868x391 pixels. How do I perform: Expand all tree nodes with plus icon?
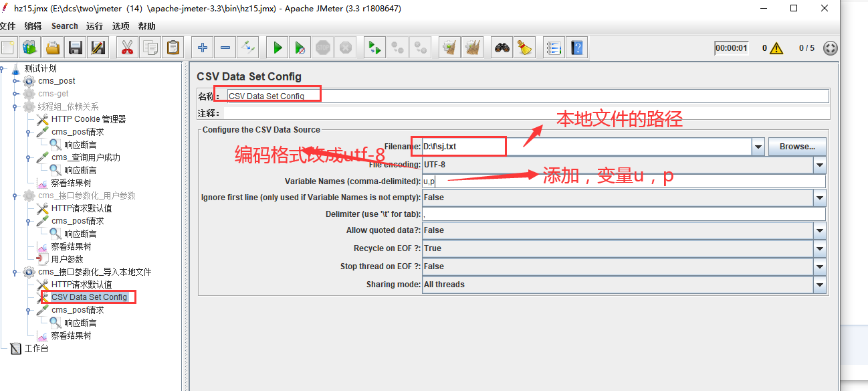click(203, 48)
